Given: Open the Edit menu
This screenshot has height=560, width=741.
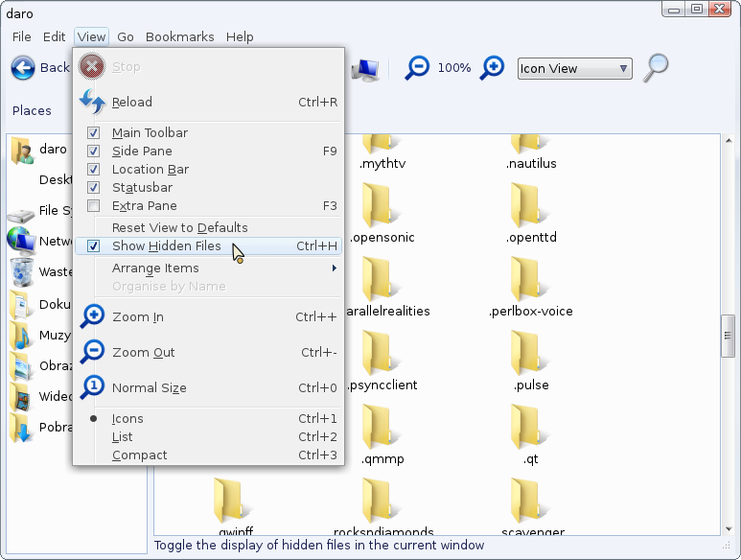Looking at the screenshot, I should point(54,36).
